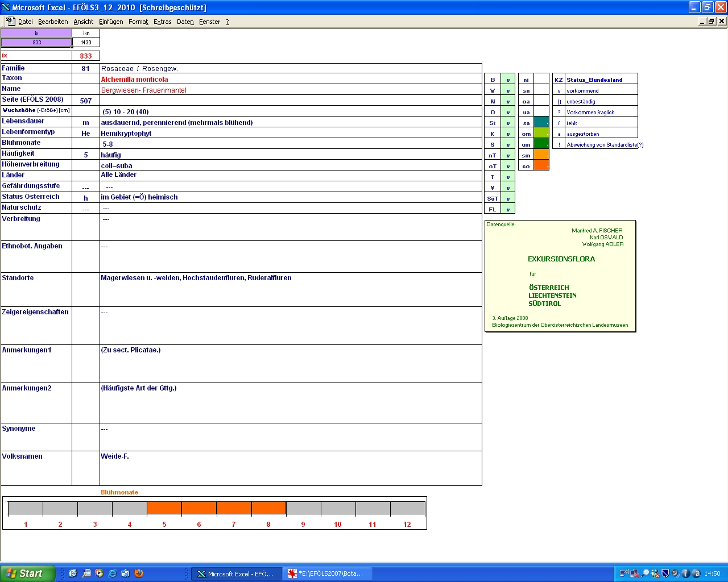Launch Firefox from the quick launch bar
728x582 pixels.
138,573
